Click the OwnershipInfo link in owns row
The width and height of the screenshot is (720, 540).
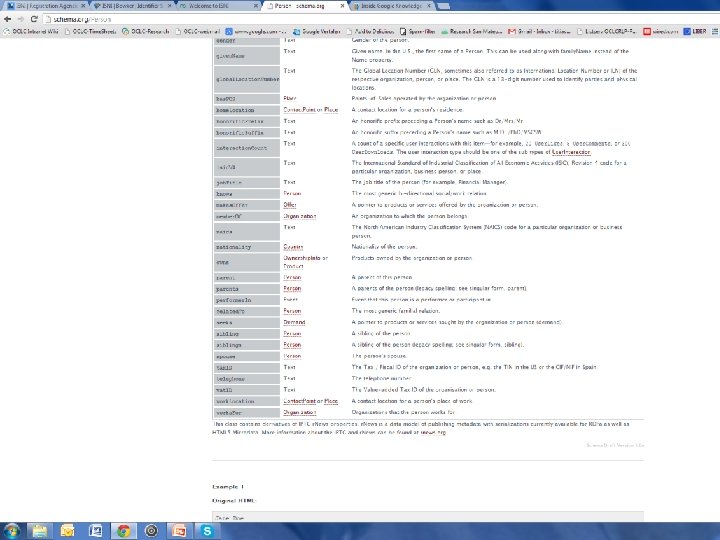click(302, 258)
